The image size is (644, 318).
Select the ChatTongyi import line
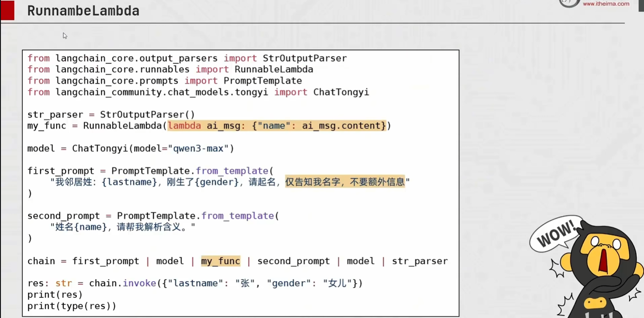(x=198, y=92)
